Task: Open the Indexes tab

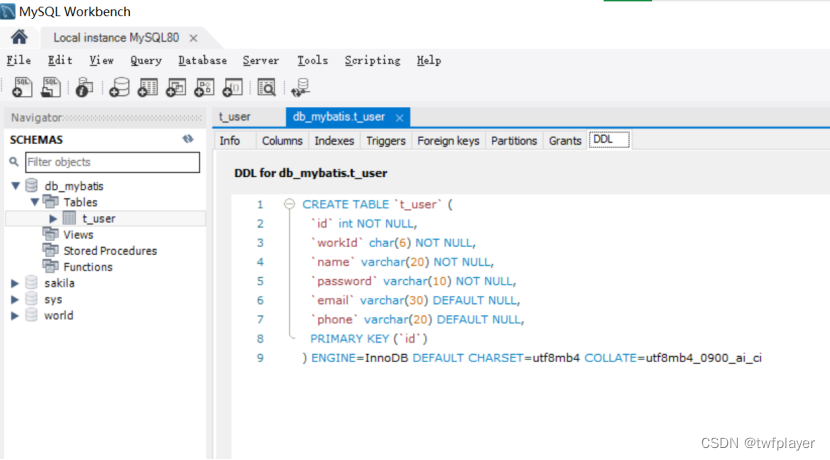Action: [334, 141]
